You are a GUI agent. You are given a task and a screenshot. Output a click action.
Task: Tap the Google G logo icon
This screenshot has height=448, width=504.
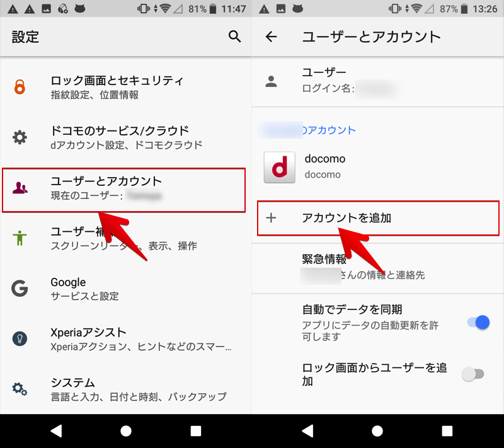tap(20, 289)
